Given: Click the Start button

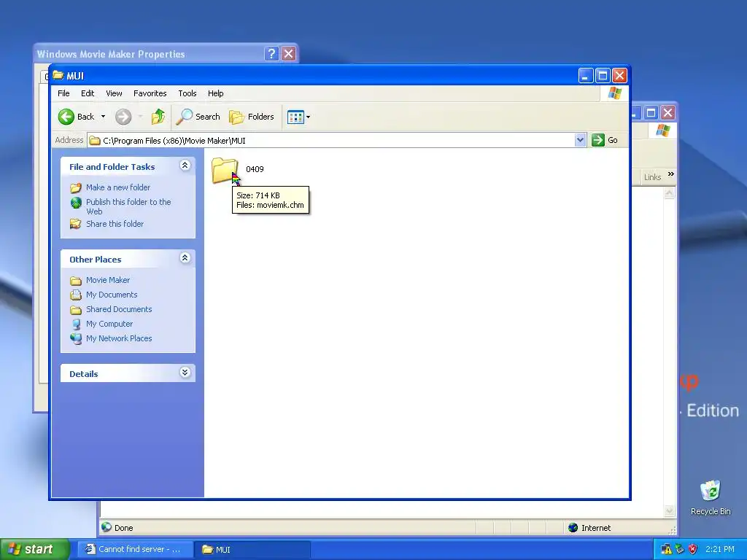Looking at the screenshot, I should click(x=35, y=549).
